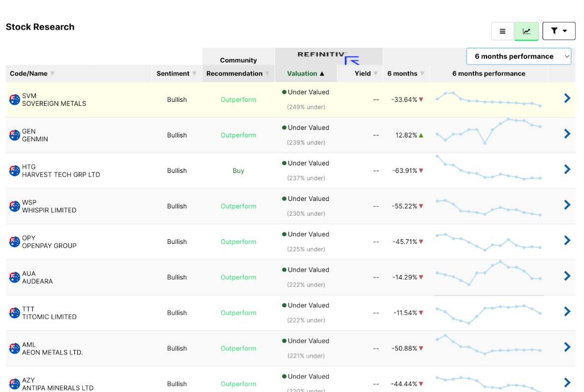584x392 pixels.
Task: Expand Aeon Metals row chevron
Action: (x=567, y=347)
